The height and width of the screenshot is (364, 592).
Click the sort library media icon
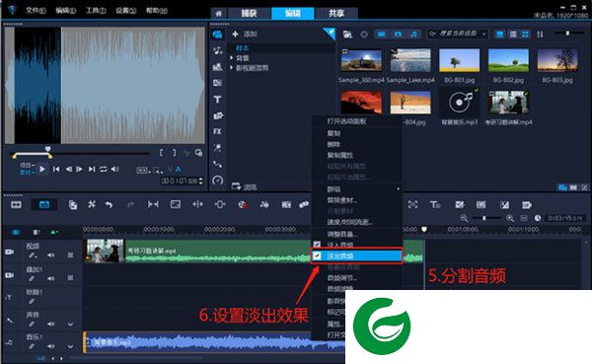pos(541,34)
